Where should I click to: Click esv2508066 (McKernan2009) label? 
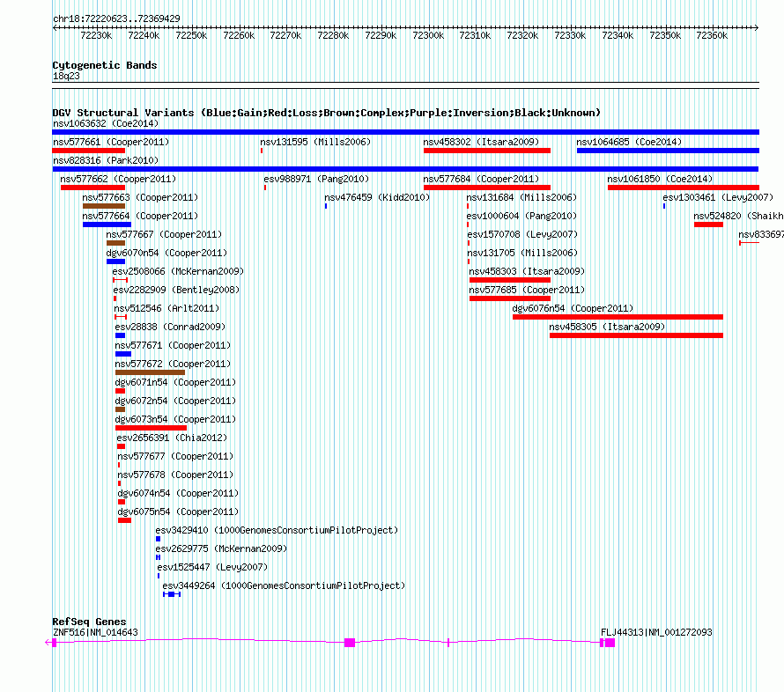[178, 271]
